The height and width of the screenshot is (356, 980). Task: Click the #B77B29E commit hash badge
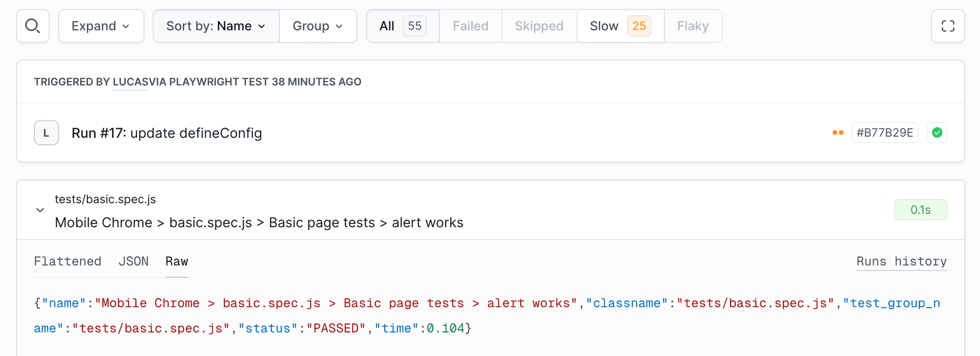click(885, 133)
